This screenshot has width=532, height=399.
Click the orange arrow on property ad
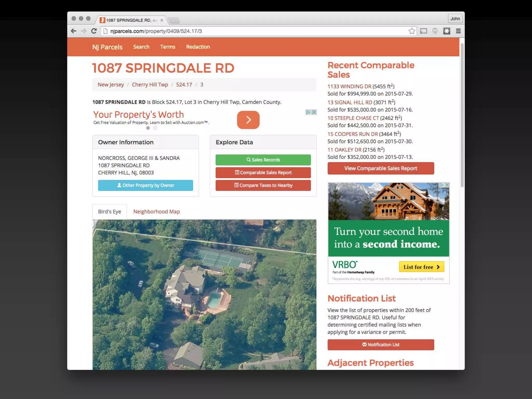tap(248, 120)
